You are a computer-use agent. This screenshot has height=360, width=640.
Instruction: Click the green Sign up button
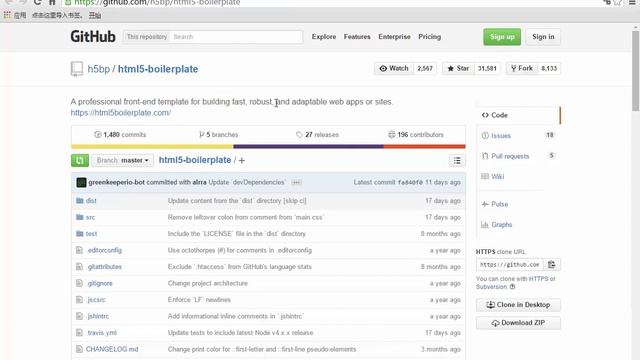pos(502,37)
